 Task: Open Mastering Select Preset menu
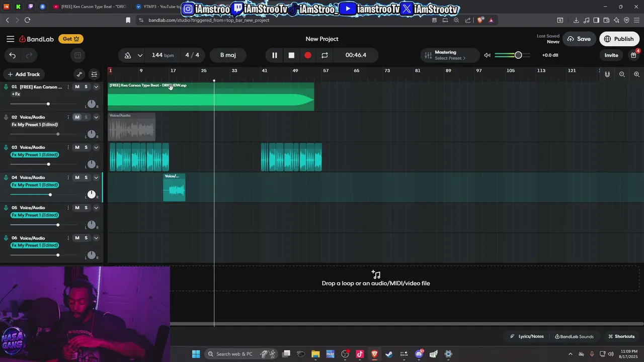click(x=450, y=55)
